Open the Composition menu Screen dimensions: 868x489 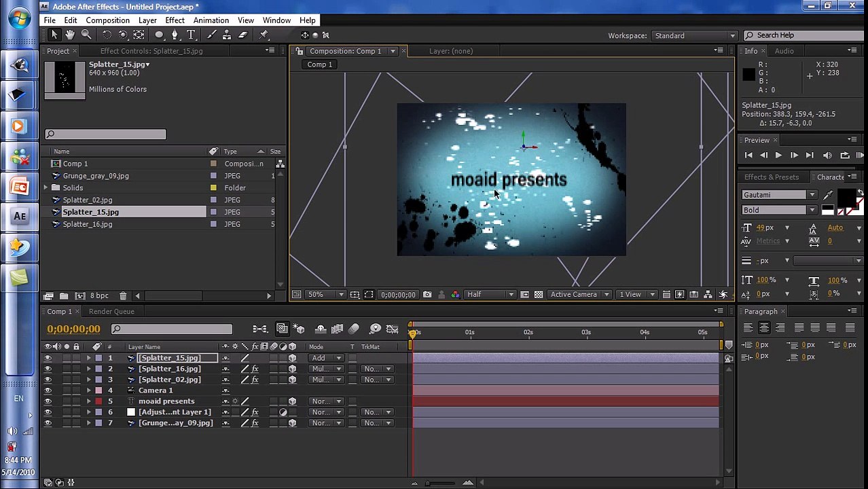click(107, 20)
